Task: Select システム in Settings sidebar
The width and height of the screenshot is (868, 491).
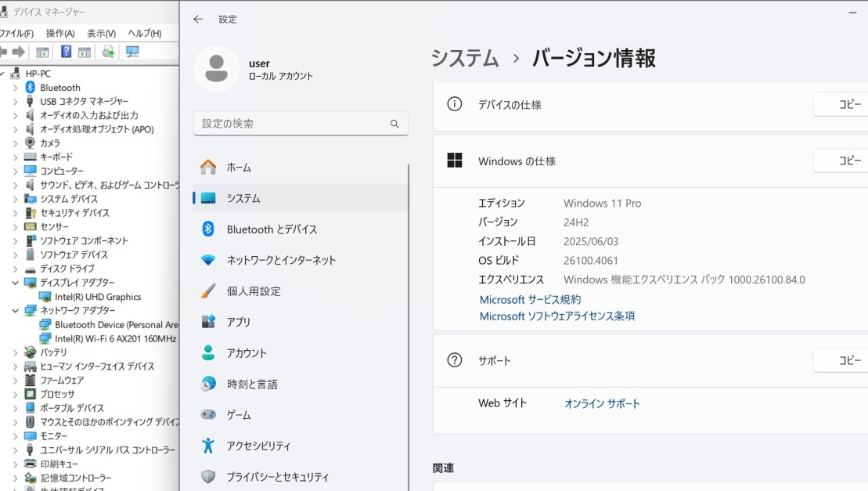Action: 301,198
